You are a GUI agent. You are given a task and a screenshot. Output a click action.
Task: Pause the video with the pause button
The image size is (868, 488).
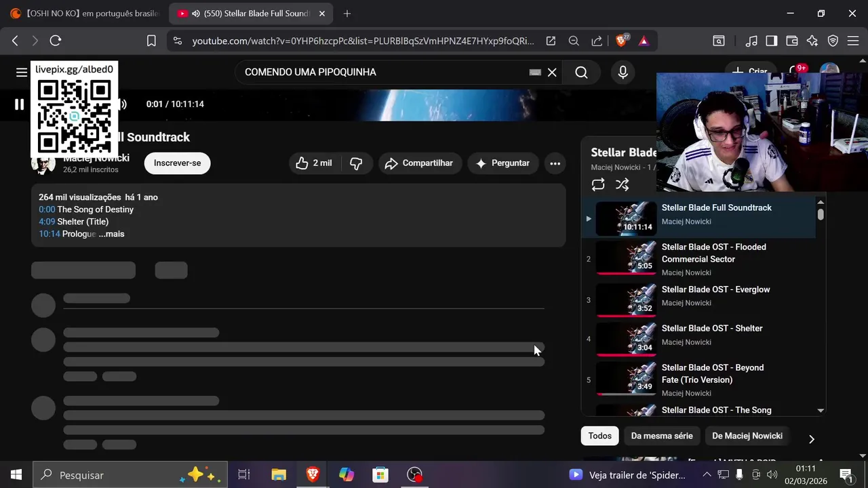[19, 104]
